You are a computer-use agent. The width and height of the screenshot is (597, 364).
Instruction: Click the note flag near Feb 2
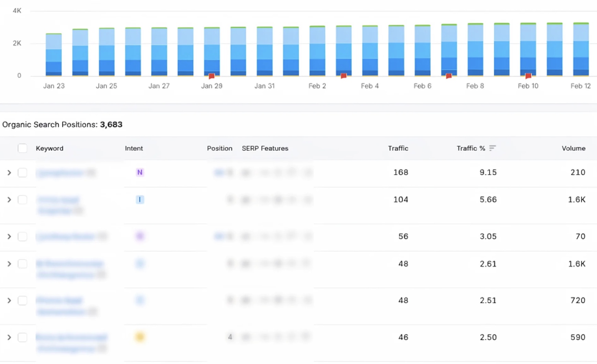[x=343, y=76]
